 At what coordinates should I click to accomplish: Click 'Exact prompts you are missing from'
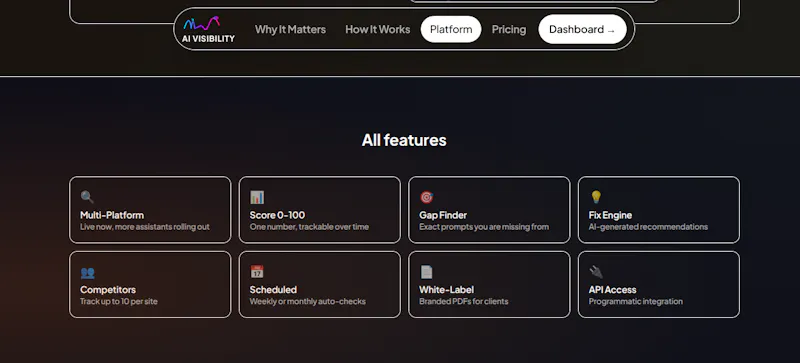click(484, 227)
